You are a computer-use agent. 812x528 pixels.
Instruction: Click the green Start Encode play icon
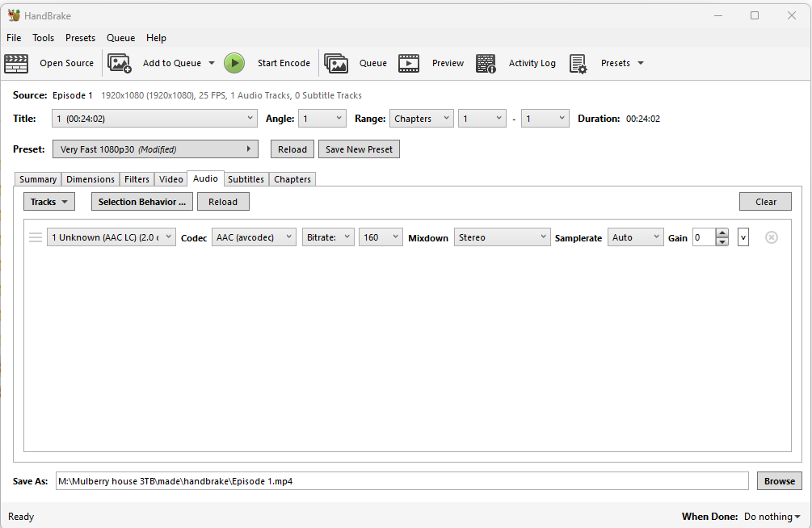[234, 63]
